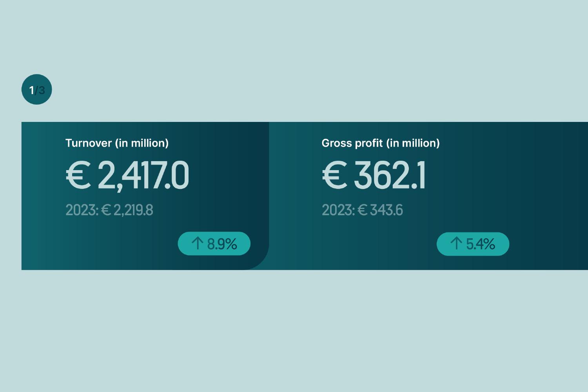588x392 pixels.
Task: Click the 2,417.0 turnover figure
Action: point(143,176)
